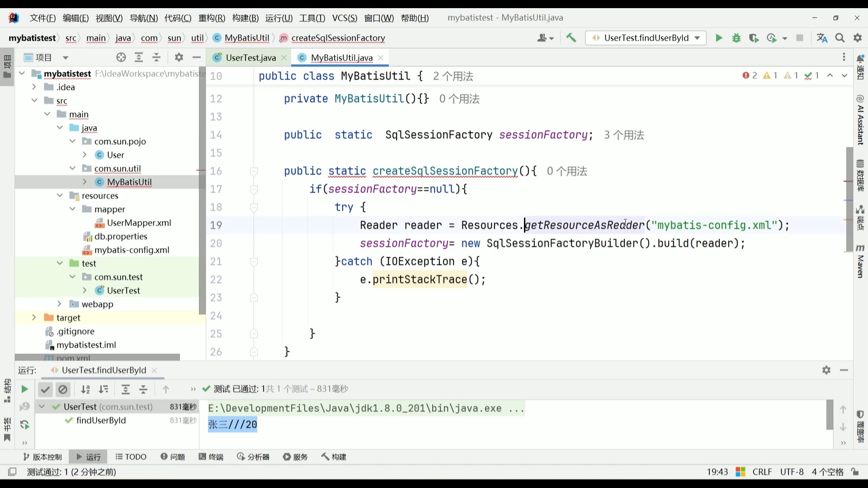Image resolution: width=868 pixels, height=488 pixels.
Task: Expand the target folder
Action: point(34,317)
